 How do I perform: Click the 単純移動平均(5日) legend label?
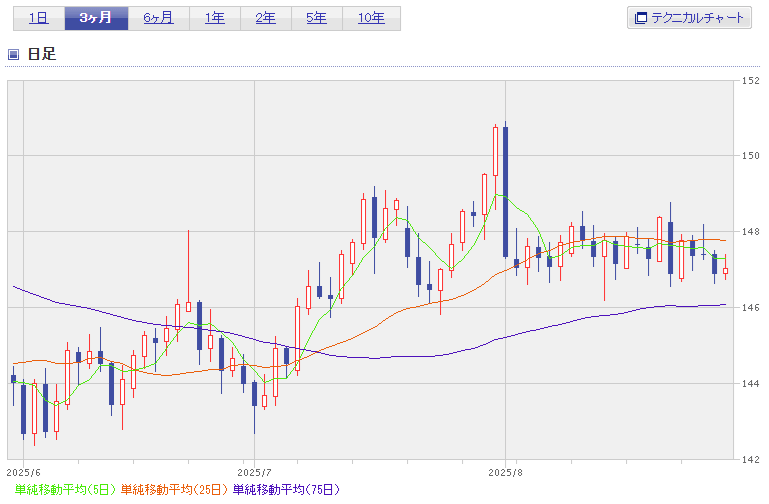(x=65, y=489)
